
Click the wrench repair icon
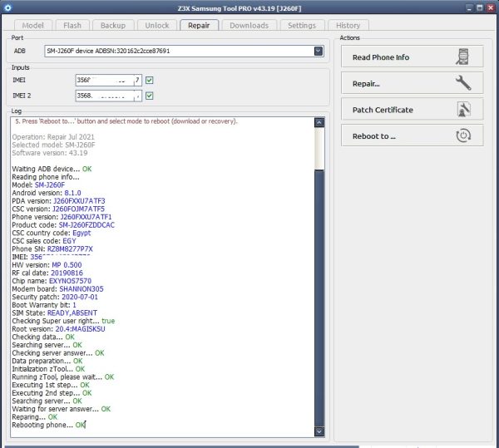[463, 83]
